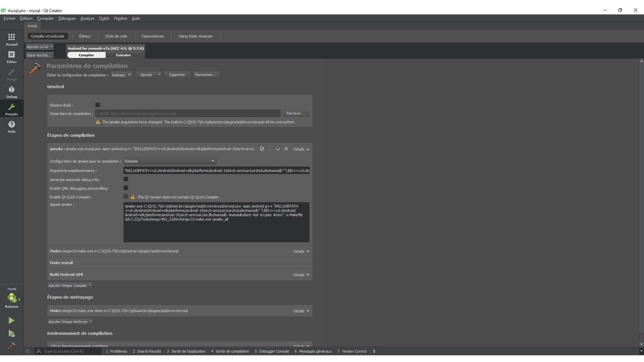The image size is (644, 362).
Task: Toggle the Shadow Build checkbox
Action: 98,105
